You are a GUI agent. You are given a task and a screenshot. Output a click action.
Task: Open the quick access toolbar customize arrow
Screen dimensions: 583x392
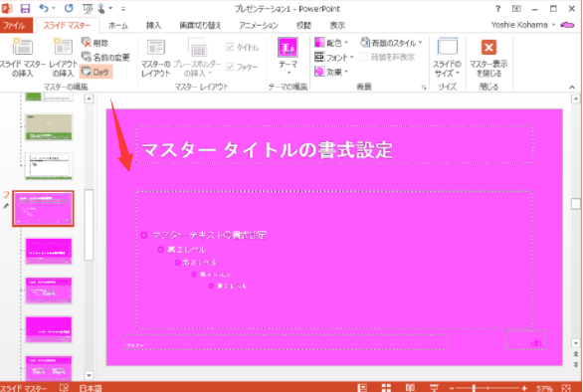pos(123,9)
